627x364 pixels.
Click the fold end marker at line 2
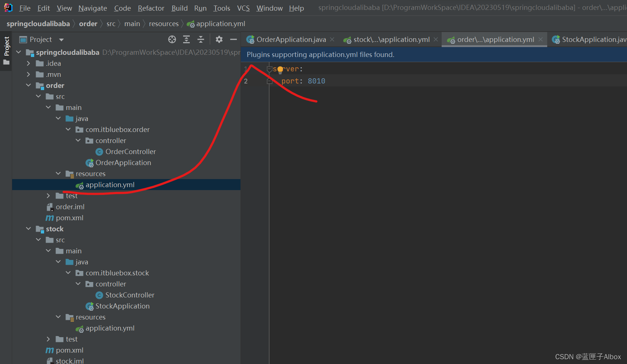270,81
